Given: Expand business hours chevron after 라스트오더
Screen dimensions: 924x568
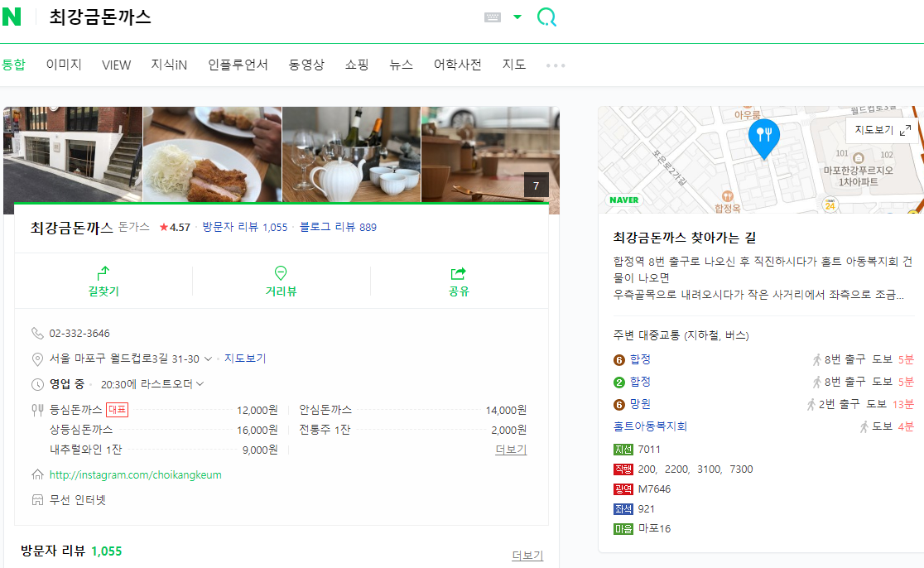Looking at the screenshot, I should point(200,384).
